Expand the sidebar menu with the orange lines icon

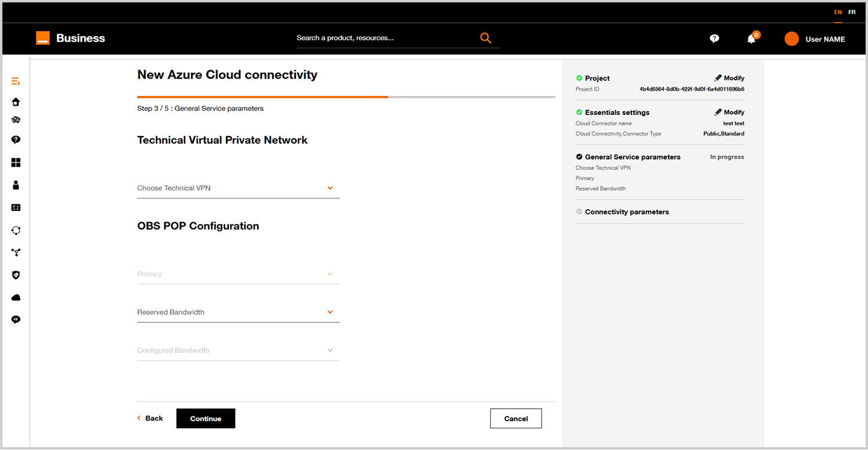tap(16, 81)
